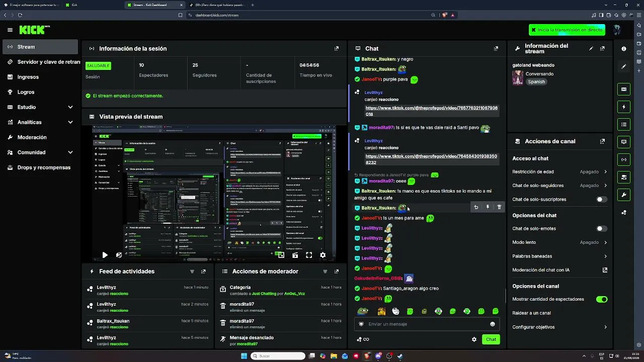
Task: Open Moderación in the sidebar
Action: (x=40, y=137)
